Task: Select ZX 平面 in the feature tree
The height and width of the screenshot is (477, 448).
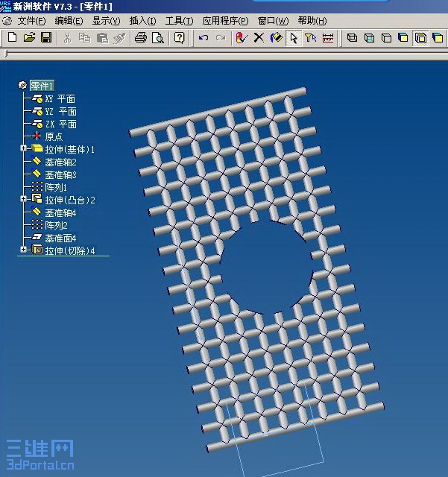Action: (x=61, y=124)
